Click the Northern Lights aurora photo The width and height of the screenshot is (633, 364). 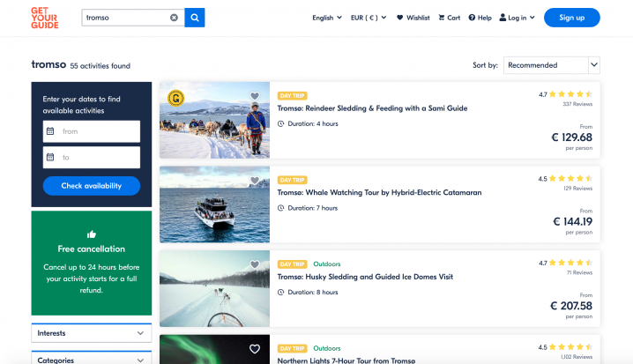tap(215, 350)
